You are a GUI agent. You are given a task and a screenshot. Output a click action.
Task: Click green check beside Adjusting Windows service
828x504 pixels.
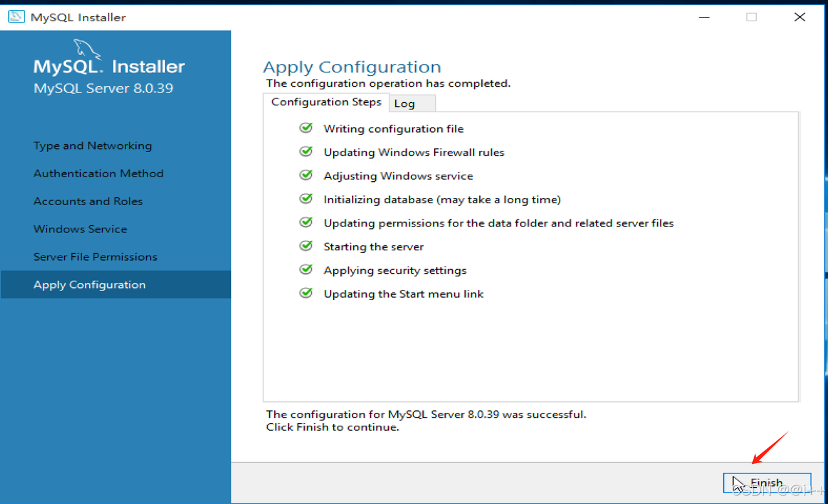(x=306, y=175)
